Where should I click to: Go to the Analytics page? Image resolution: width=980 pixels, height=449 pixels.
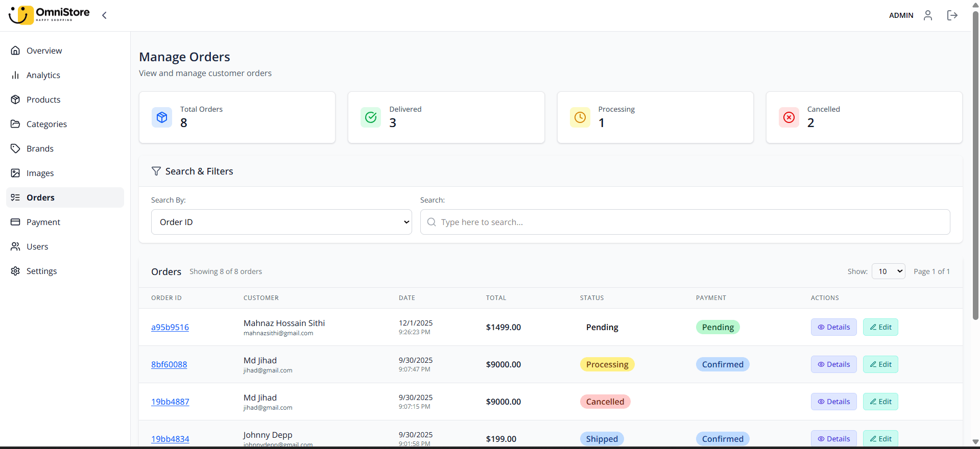[65, 75]
